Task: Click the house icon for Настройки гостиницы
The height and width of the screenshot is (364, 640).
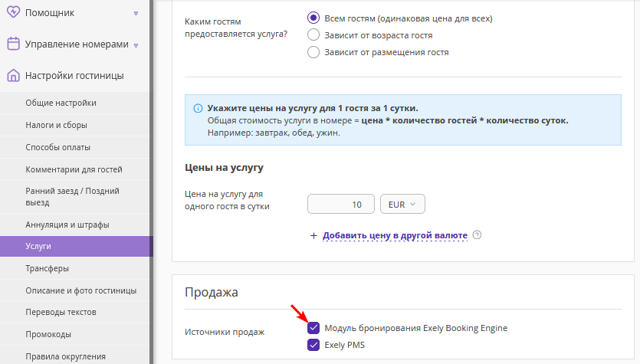Action: coord(13,75)
